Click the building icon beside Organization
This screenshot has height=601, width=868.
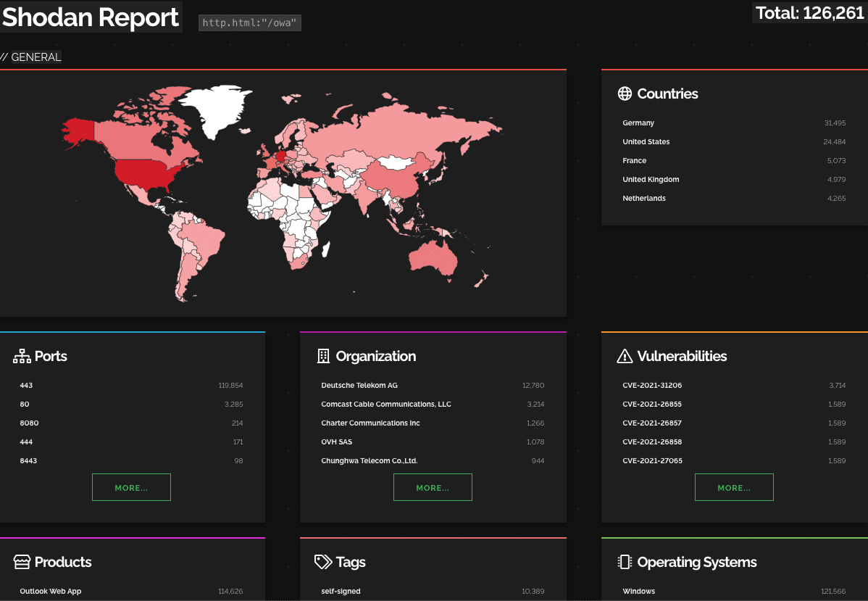(323, 356)
